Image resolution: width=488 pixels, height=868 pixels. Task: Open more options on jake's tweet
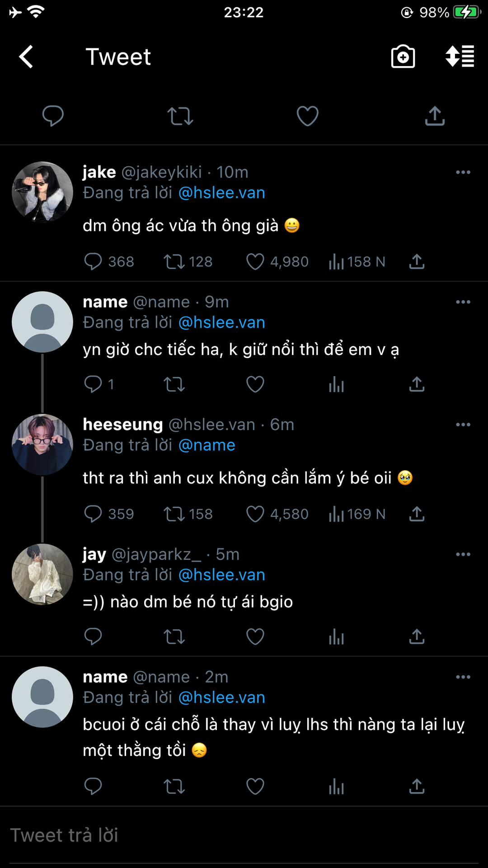click(463, 172)
